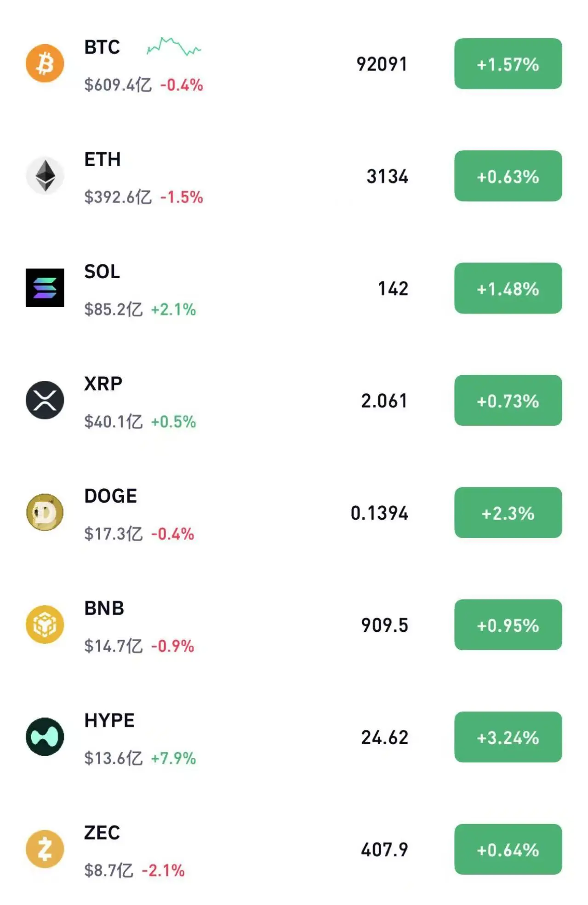
Task: Tap the Dogecoin logo icon
Action: pos(45,512)
